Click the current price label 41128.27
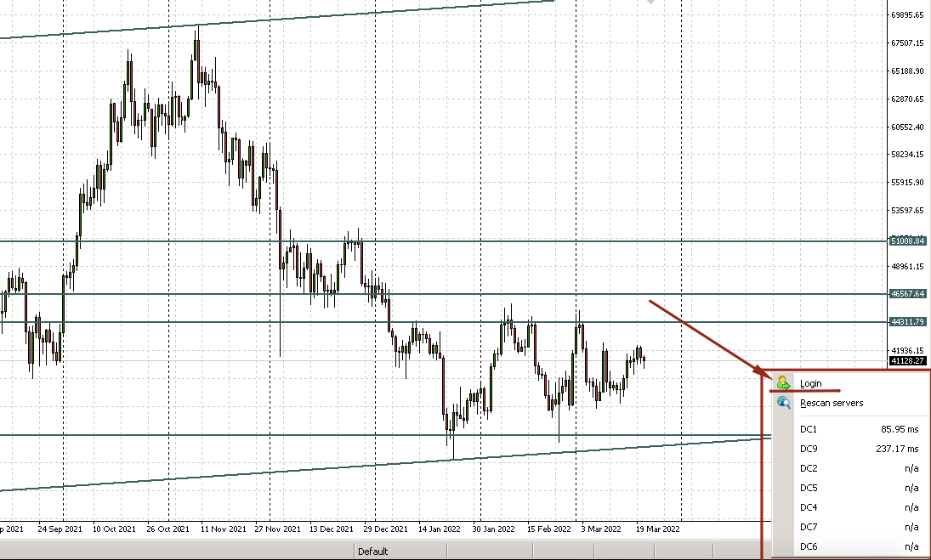 click(908, 360)
